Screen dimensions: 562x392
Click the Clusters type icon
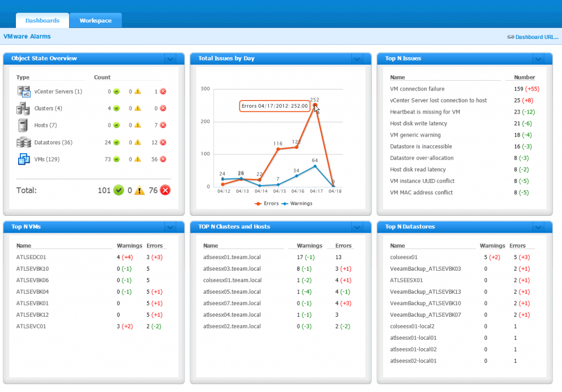pos(23,108)
